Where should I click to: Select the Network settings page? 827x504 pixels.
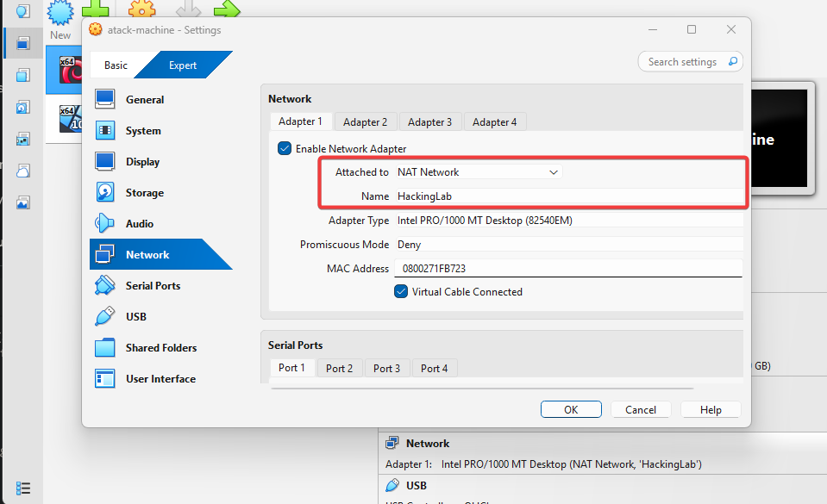click(x=161, y=255)
